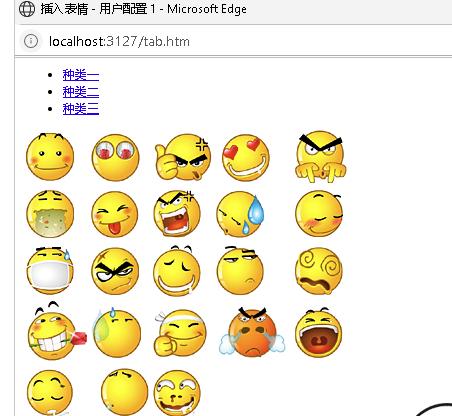This screenshot has width=452, height=416.
Task: Select the sweating emoji with a blue drop
Action: 240,214
